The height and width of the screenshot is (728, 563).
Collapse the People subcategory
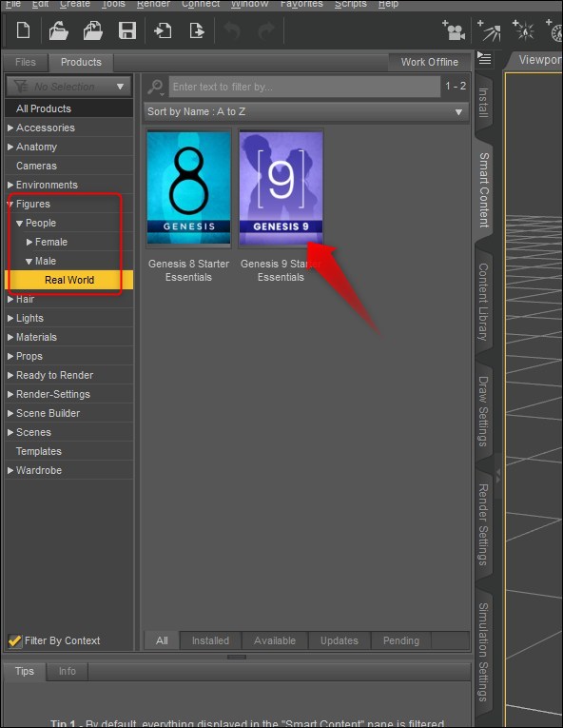pyautogui.click(x=19, y=224)
